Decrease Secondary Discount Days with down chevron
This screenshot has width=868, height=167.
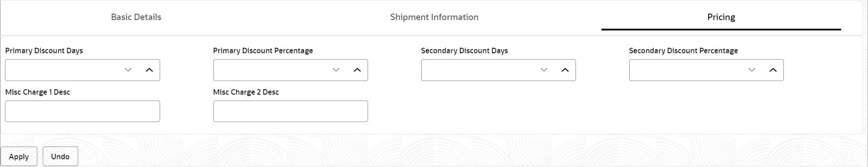pos(544,70)
